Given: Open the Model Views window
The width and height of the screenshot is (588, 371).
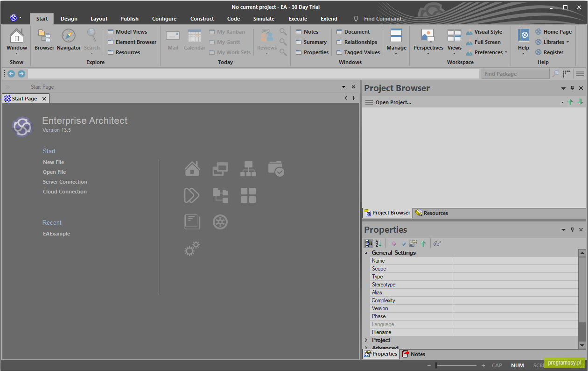Looking at the screenshot, I should pos(127,32).
